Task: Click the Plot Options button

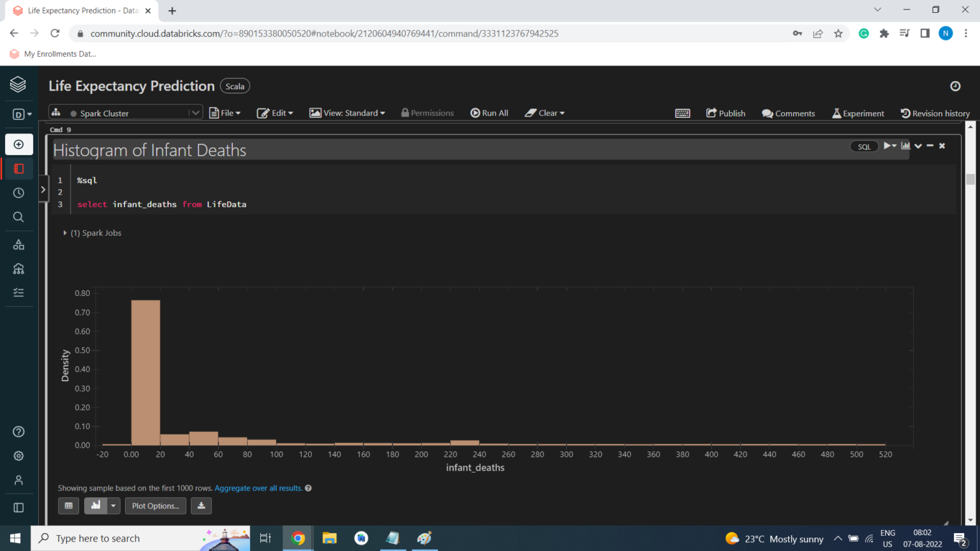Action: coord(156,506)
